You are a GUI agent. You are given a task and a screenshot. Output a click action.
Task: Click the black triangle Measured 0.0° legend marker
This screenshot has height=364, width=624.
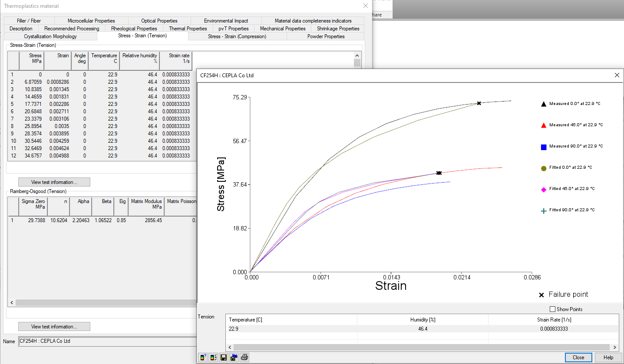pos(543,104)
